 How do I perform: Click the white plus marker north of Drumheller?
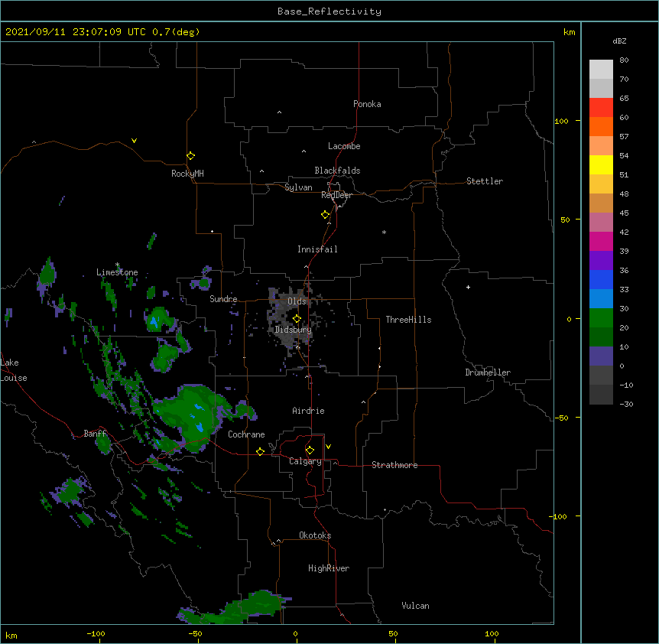pyautogui.click(x=468, y=287)
